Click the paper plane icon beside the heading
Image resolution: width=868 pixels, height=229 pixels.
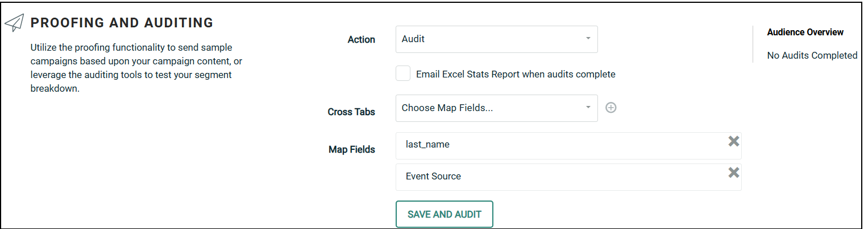click(x=14, y=23)
